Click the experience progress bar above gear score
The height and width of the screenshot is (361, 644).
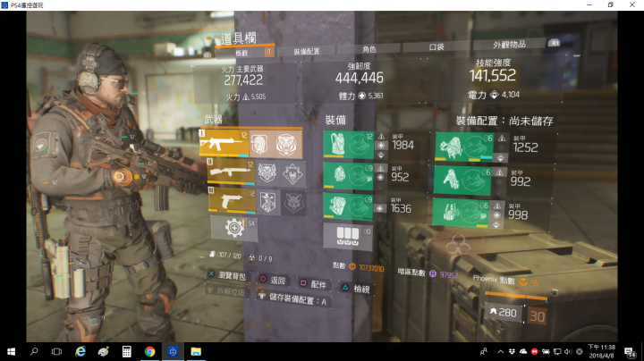coord(516,296)
